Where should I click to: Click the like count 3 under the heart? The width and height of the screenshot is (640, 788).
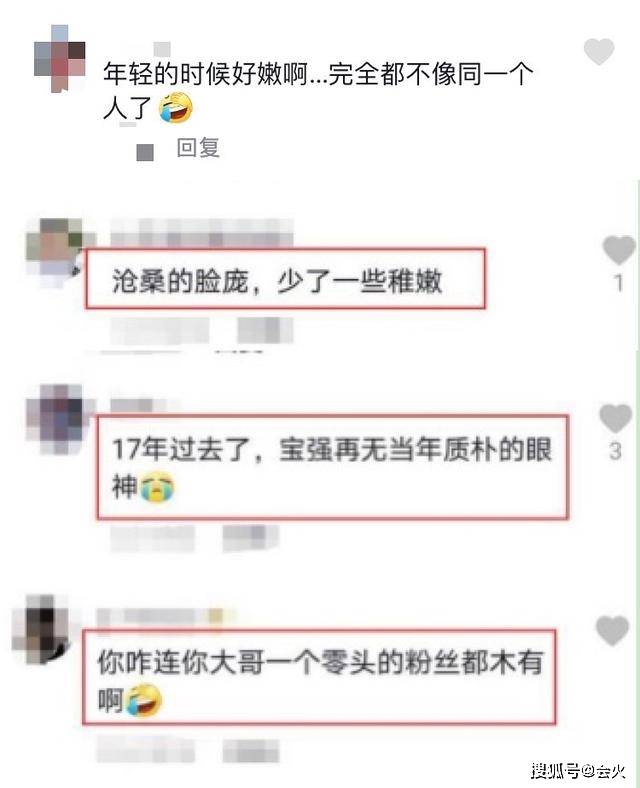coord(615,451)
